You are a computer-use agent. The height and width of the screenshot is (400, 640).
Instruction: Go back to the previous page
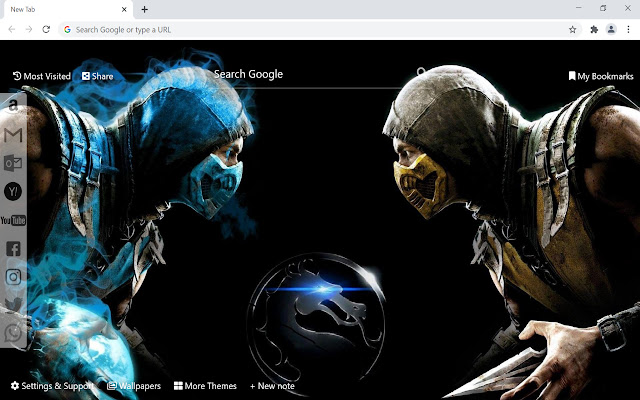coord(12,29)
